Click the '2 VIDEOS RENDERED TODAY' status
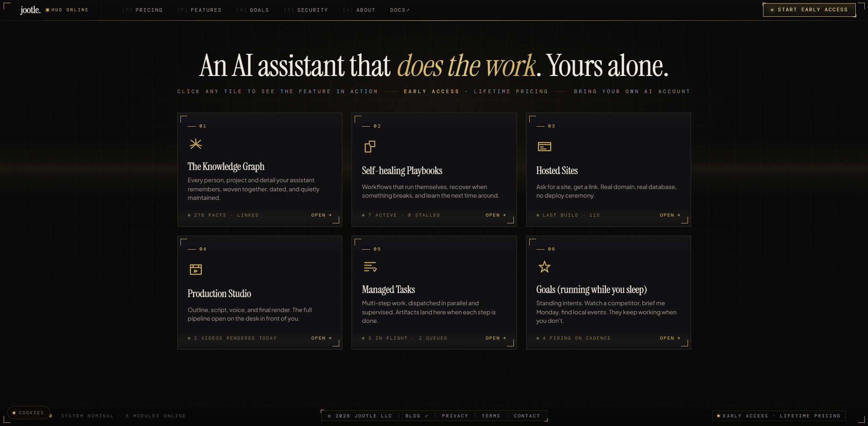Viewport: 868px width, 426px height. pyautogui.click(x=232, y=338)
